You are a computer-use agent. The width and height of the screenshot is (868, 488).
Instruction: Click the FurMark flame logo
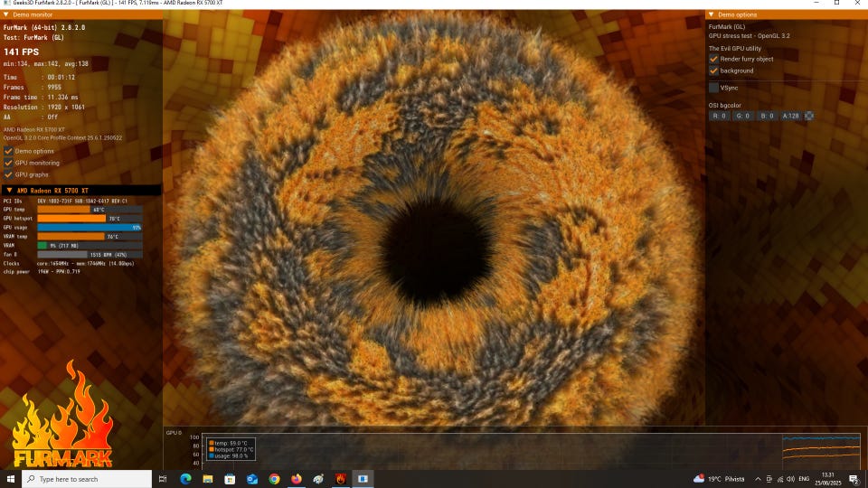[x=62, y=415]
